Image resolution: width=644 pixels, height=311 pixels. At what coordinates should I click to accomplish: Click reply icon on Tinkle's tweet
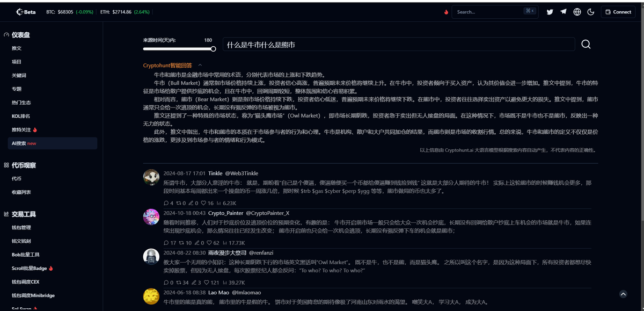point(166,203)
